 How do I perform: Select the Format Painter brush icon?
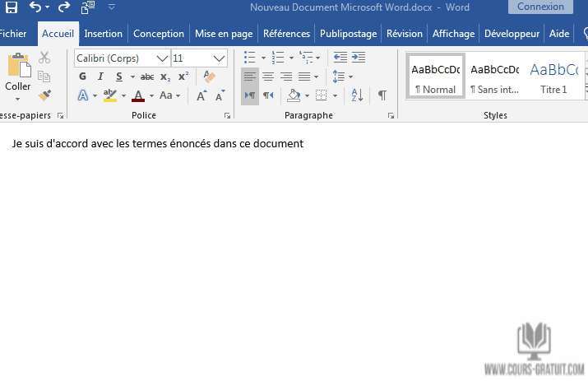coord(44,95)
